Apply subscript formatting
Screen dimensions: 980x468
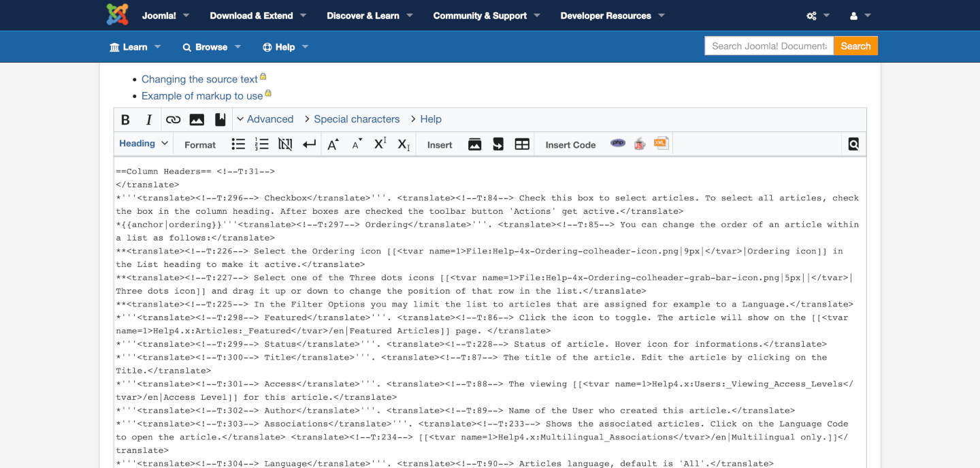pyautogui.click(x=404, y=144)
